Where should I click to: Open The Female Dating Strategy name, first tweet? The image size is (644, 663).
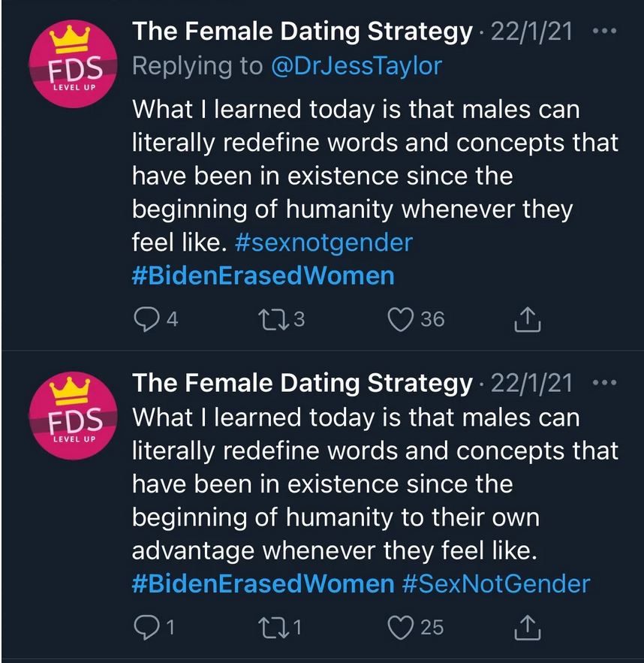pyautogui.click(x=302, y=32)
